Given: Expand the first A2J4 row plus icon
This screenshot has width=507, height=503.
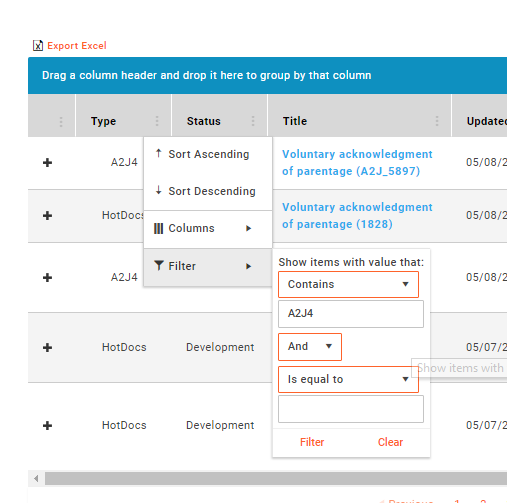Looking at the screenshot, I should [x=47, y=163].
